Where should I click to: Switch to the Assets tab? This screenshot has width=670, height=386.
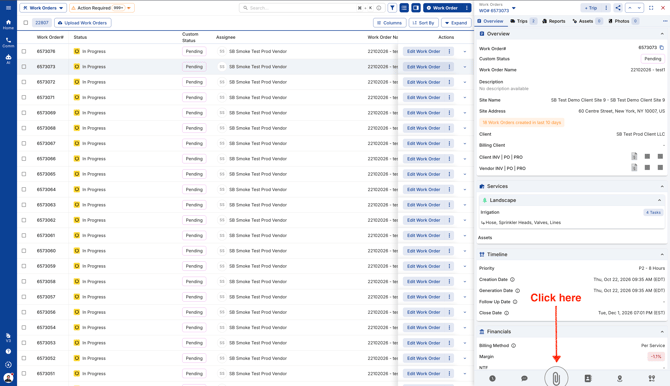[587, 21]
